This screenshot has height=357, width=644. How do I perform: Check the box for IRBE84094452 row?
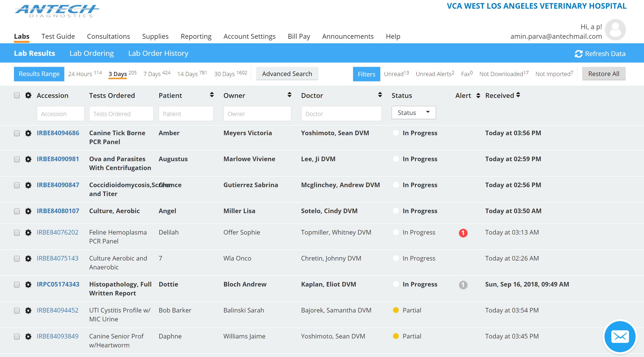(17, 311)
